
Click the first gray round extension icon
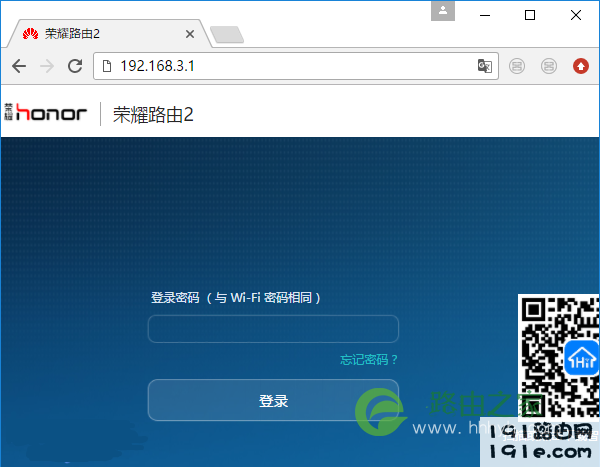[517, 66]
